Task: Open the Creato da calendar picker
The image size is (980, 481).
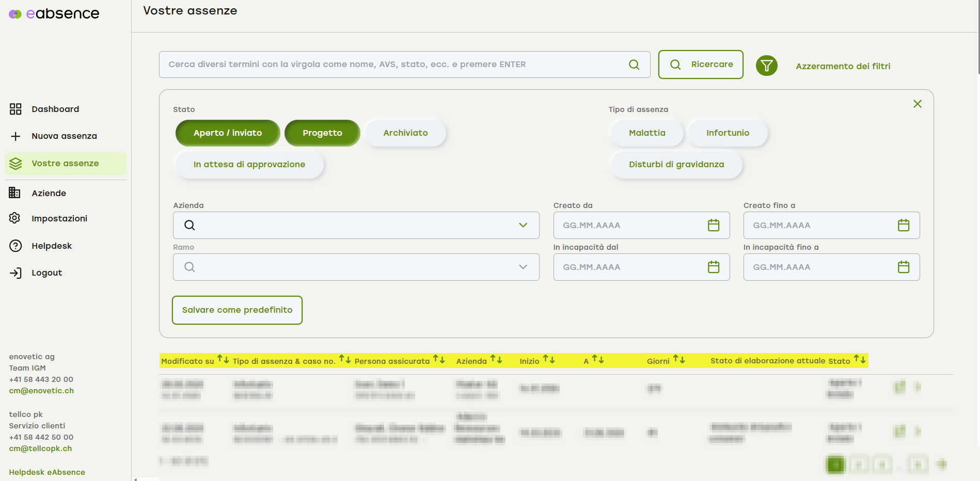Action: 713,225
